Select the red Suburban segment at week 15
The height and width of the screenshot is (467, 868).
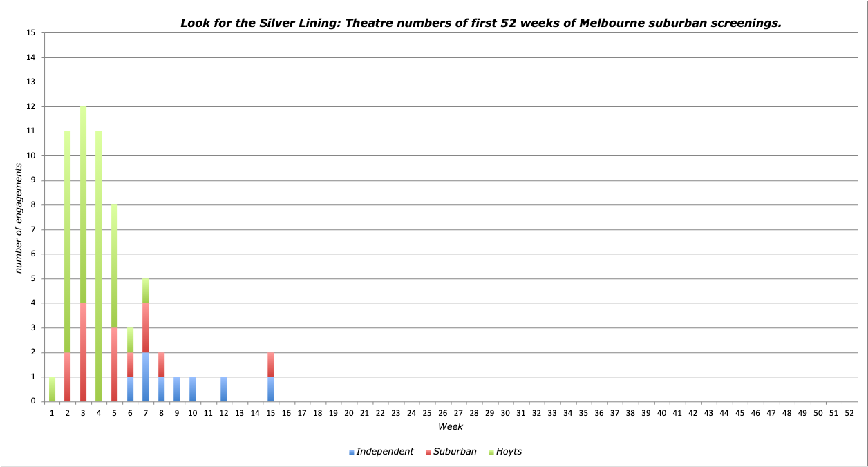271,364
